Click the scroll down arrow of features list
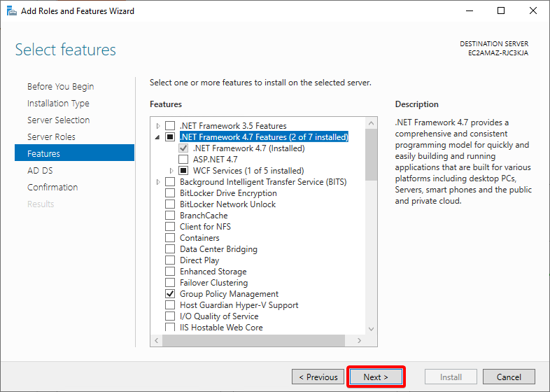This screenshot has width=550, height=392. pos(371,329)
